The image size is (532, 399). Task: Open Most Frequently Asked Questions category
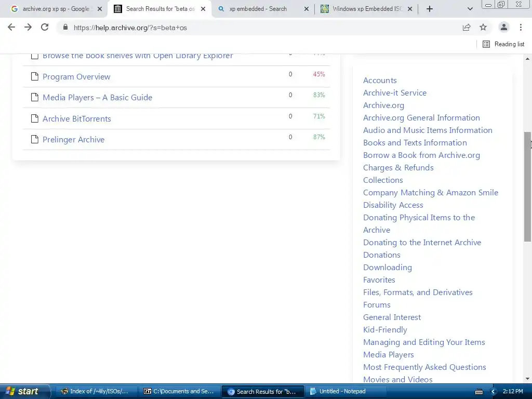coord(424,367)
